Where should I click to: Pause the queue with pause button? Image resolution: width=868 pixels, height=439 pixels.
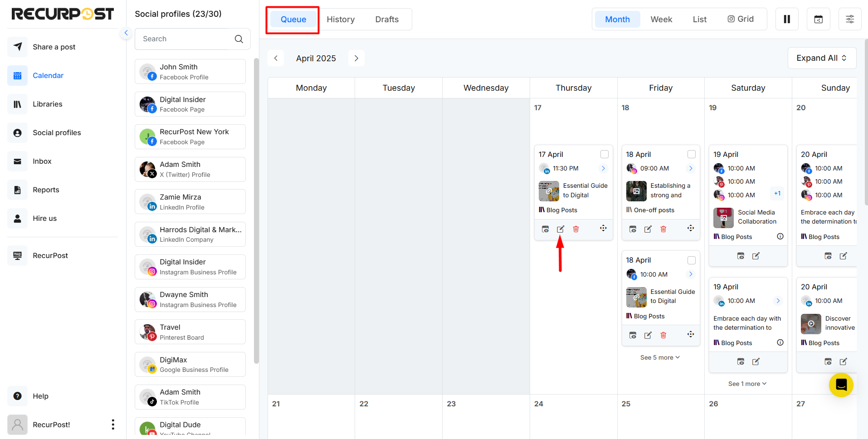click(x=787, y=19)
